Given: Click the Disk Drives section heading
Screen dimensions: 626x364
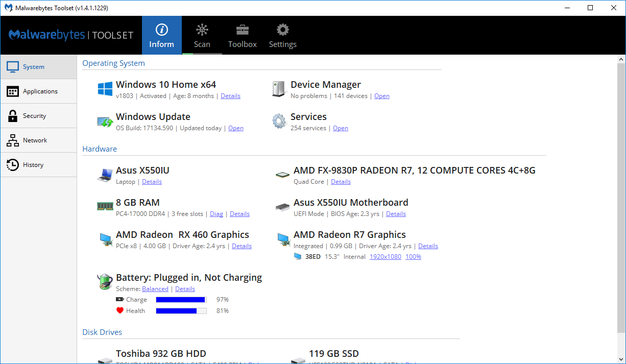Looking at the screenshot, I should coord(102,332).
